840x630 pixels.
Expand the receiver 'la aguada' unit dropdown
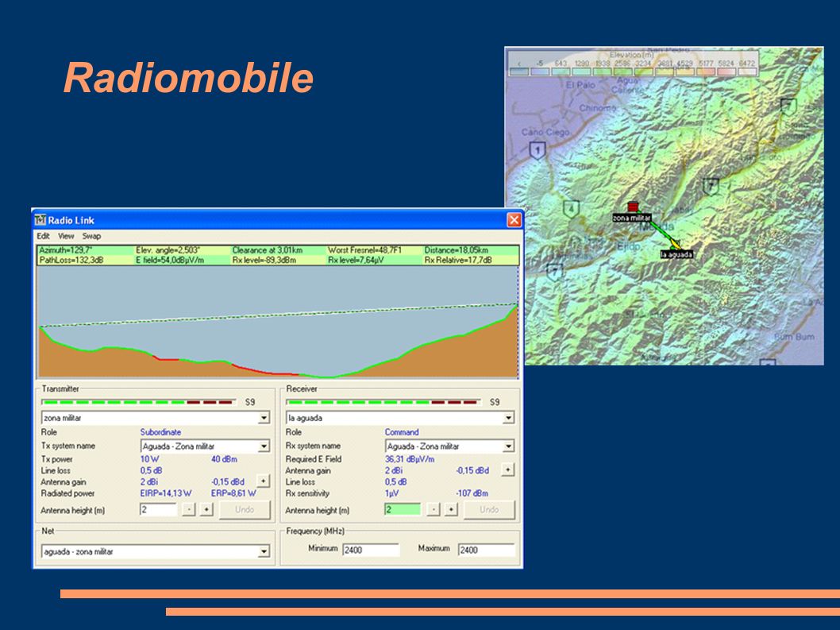point(508,418)
